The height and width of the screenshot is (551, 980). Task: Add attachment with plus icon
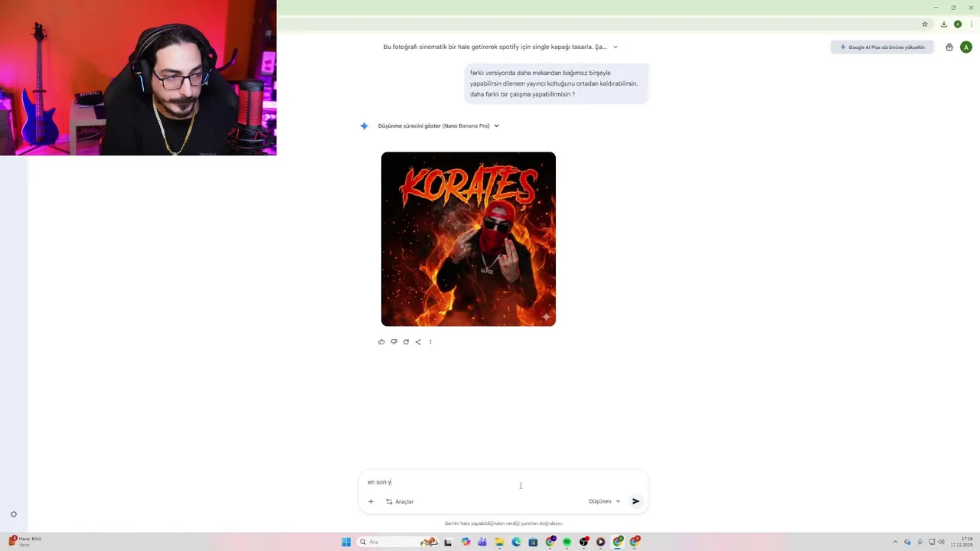tap(371, 501)
